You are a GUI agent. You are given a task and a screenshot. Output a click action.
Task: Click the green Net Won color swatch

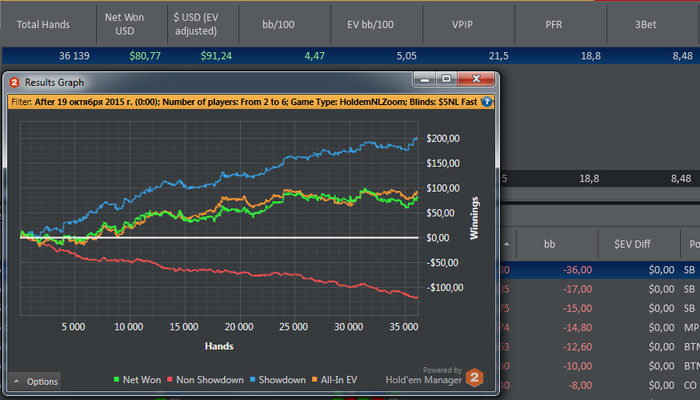coord(117,379)
